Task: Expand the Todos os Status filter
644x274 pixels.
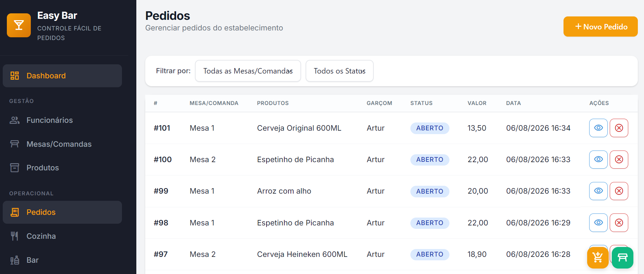Action: click(339, 71)
